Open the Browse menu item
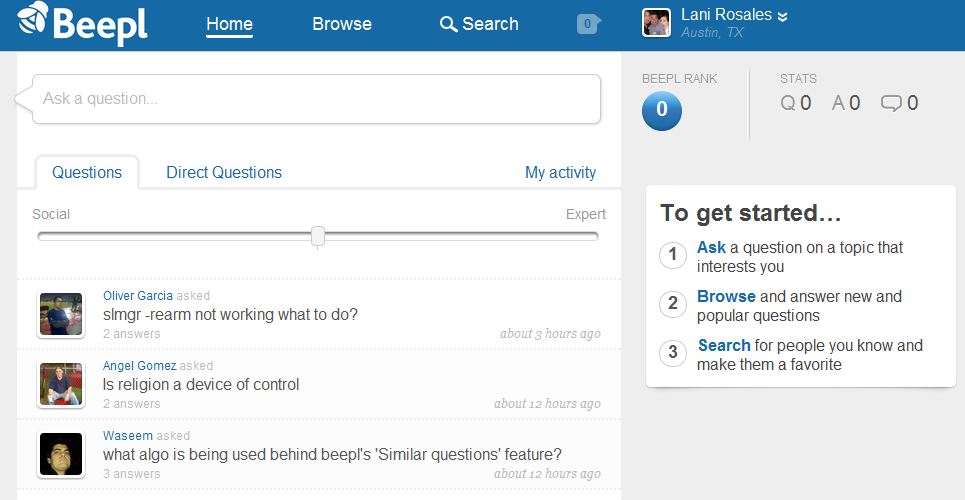Viewport: 965px width, 500px height. tap(341, 24)
